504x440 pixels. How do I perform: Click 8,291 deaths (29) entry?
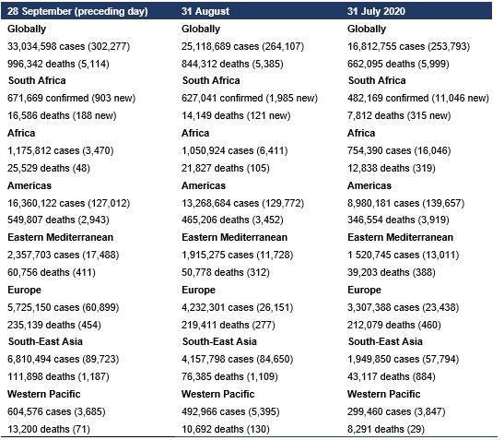[386, 429]
